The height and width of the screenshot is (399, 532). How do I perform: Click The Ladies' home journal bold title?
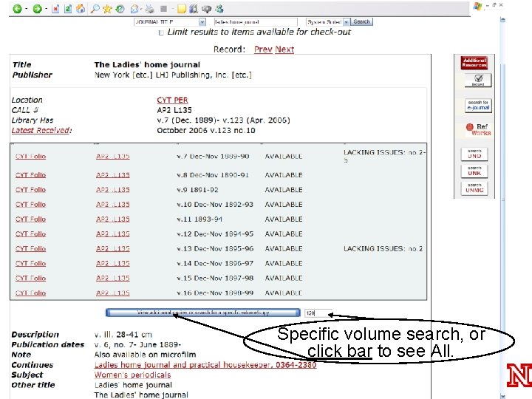pos(147,65)
